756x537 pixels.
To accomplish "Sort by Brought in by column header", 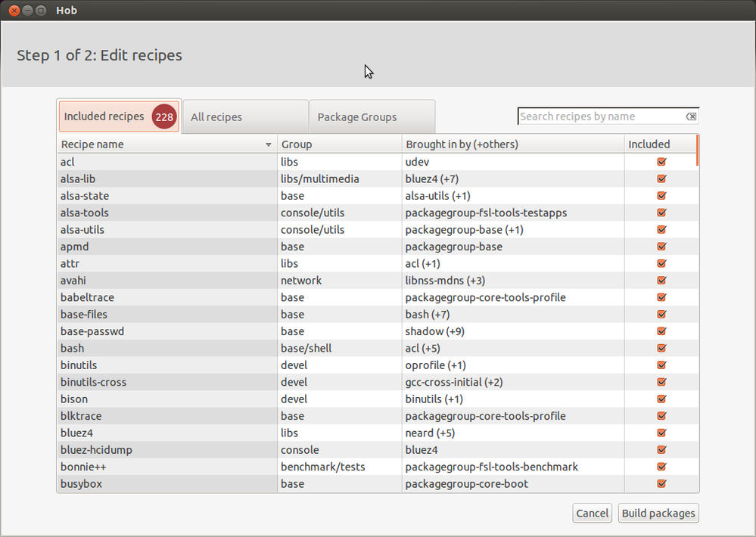I will (x=513, y=144).
